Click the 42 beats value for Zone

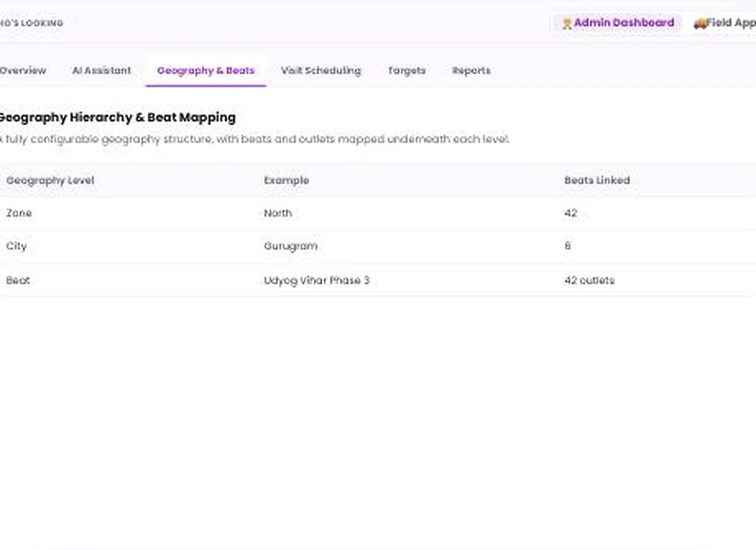570,213
